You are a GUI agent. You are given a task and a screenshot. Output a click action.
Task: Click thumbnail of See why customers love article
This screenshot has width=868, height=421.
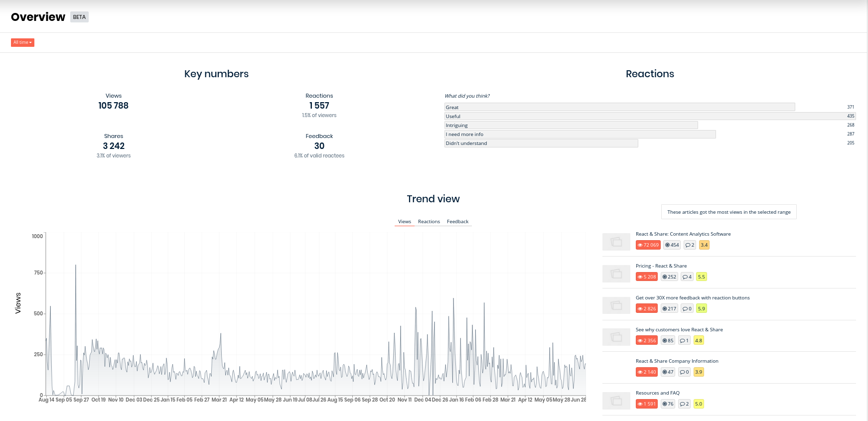coord(616,337)
